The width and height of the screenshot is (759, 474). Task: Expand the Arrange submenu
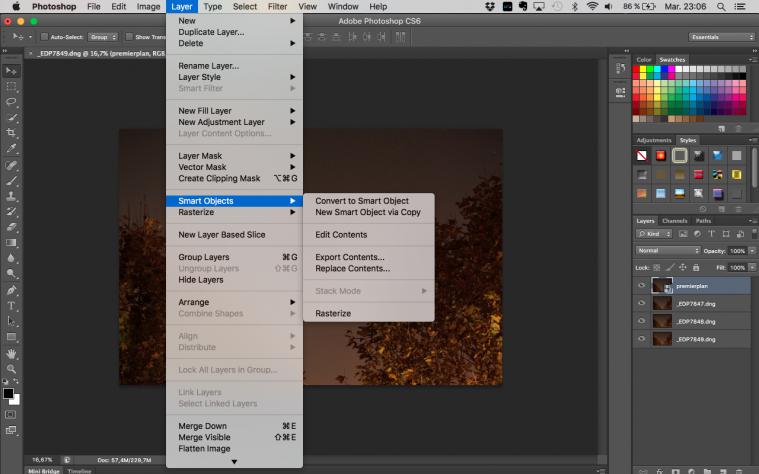234,302
